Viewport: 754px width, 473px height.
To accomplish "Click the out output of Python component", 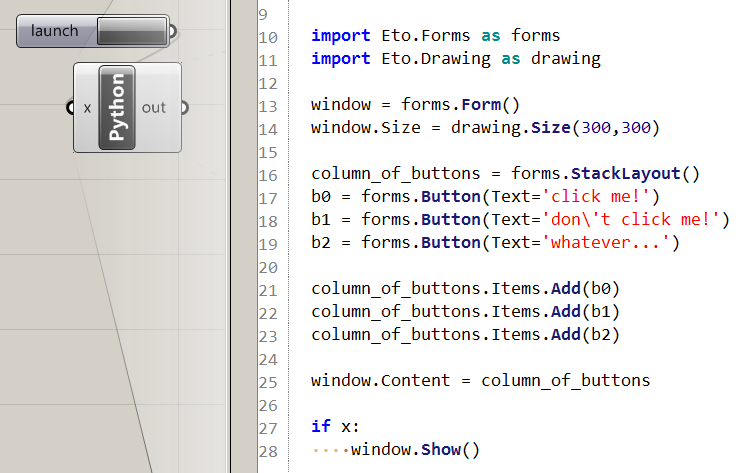I will (x=153, y=108).
